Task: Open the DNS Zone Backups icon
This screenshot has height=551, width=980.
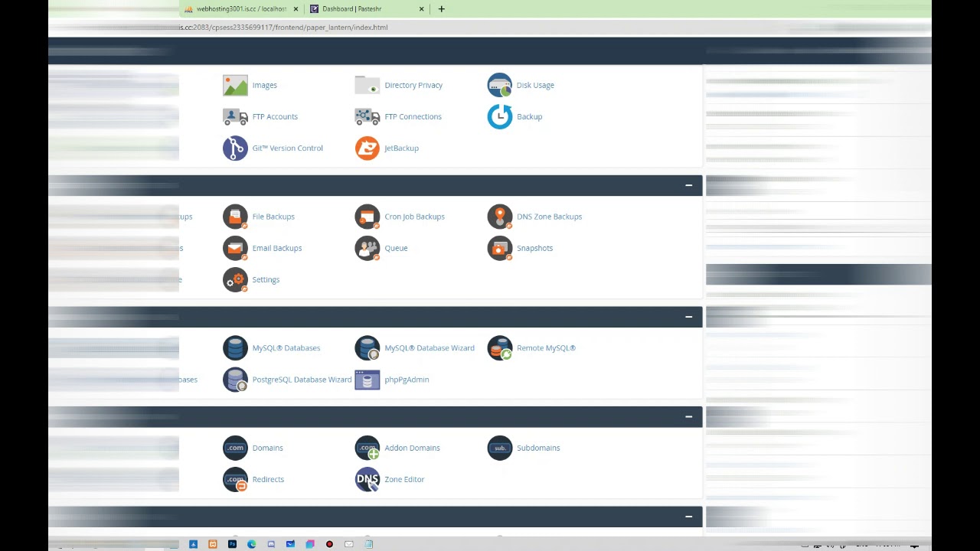Action: point(500,217)
